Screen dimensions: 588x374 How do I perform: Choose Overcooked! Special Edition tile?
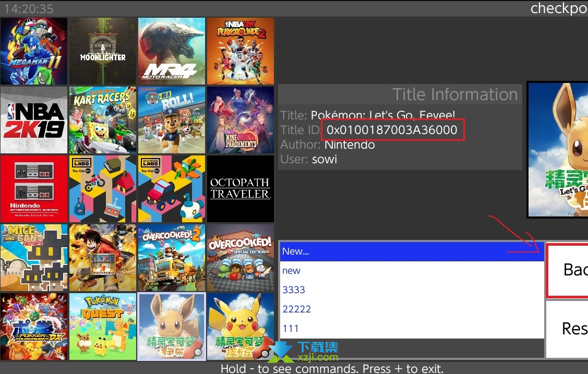(241, 258)
